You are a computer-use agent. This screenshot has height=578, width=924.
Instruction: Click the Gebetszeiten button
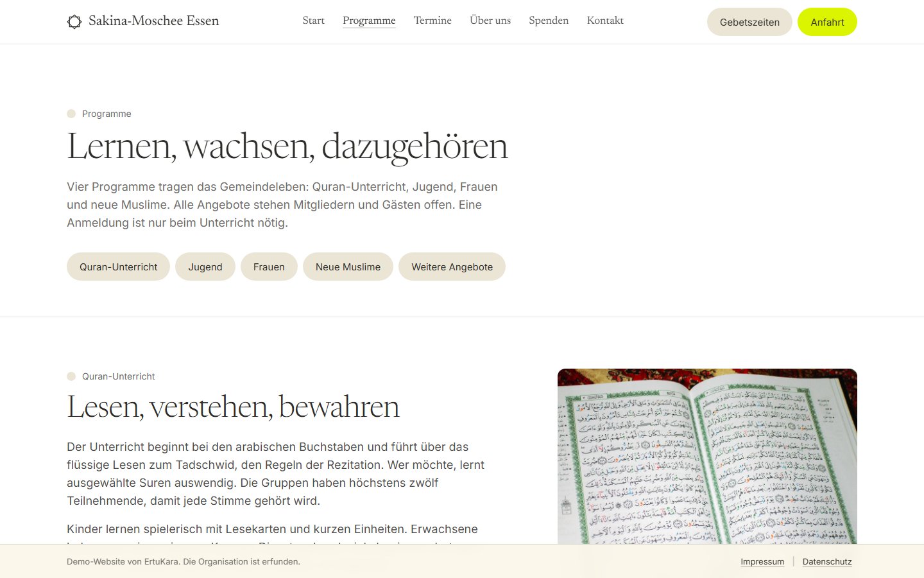749,22
